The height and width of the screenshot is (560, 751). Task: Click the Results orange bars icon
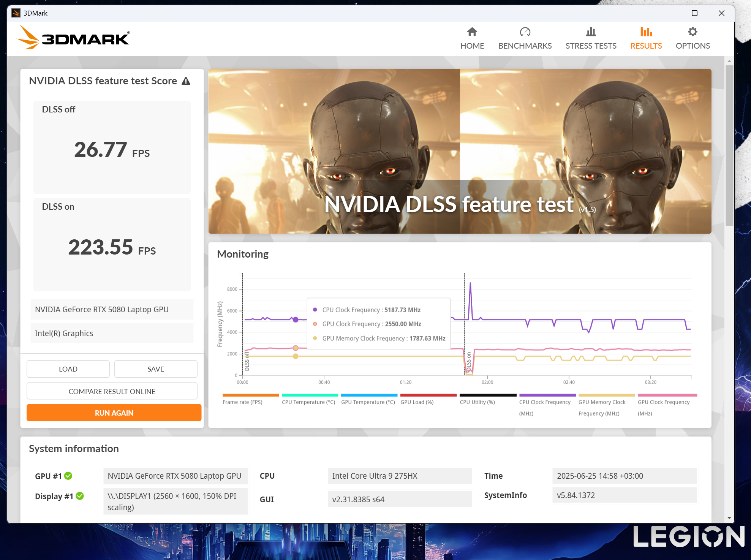tap(646, 32)
